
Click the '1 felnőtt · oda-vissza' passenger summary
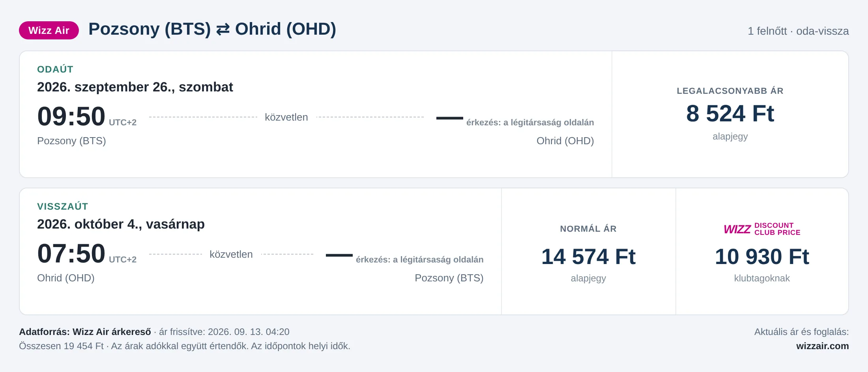click(798, 31)
